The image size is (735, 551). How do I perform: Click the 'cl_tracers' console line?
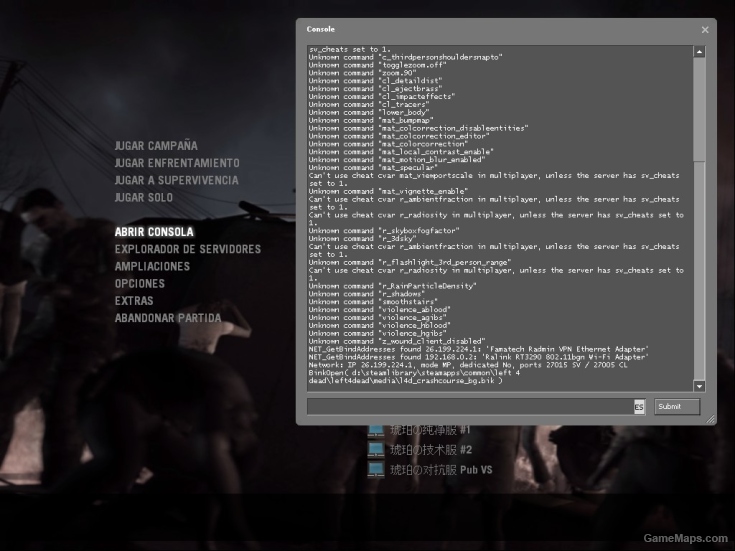tap(369, 105)
